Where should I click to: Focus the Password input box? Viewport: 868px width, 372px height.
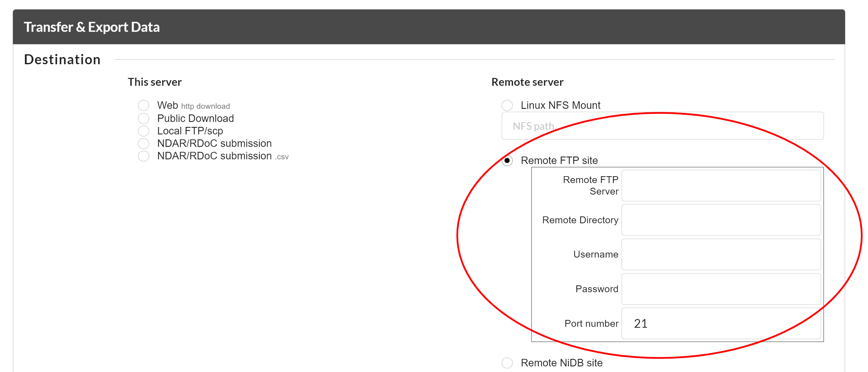721,289
